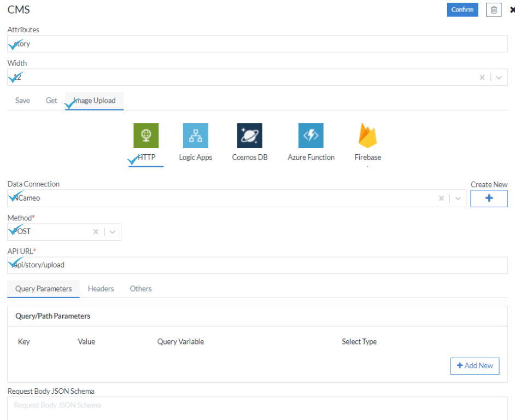Click the plus Create New button
515x420 pixels.
(489, 199)
